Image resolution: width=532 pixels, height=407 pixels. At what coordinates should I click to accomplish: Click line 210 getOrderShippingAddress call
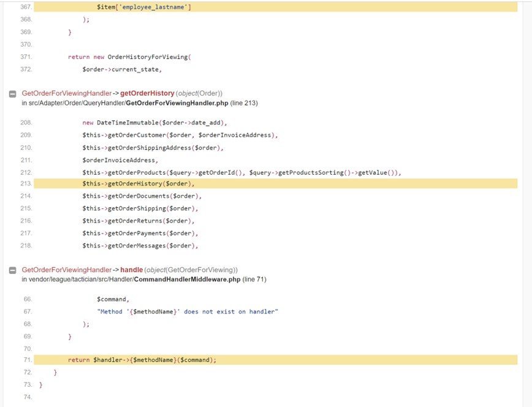(153, 148)
